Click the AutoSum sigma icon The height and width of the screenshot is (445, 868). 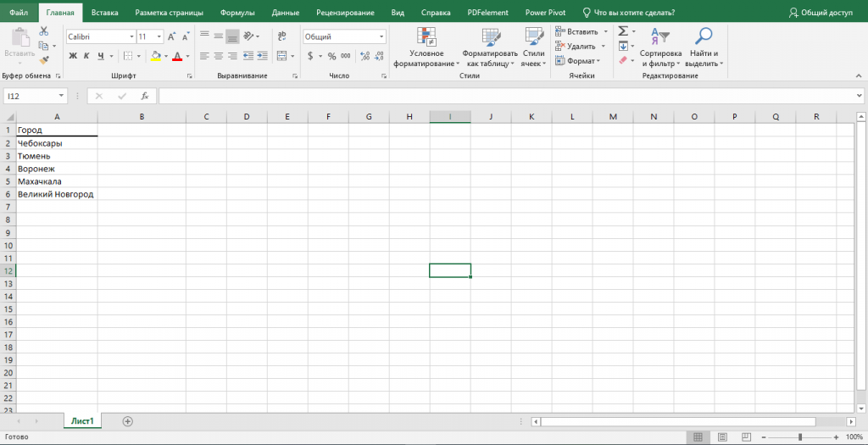point(623,31)
